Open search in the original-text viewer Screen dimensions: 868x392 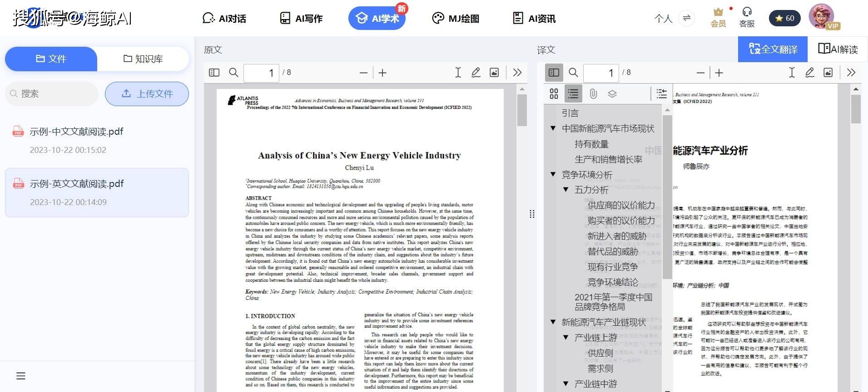(233, 73)
